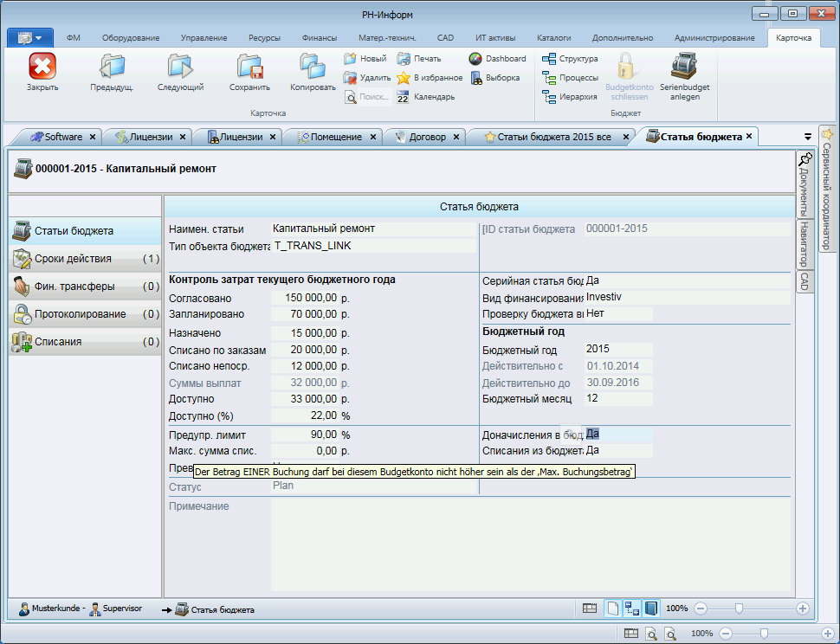The image size is (840, 644).
Task: Go to next record with Следующий
Action: coord(180,68)
